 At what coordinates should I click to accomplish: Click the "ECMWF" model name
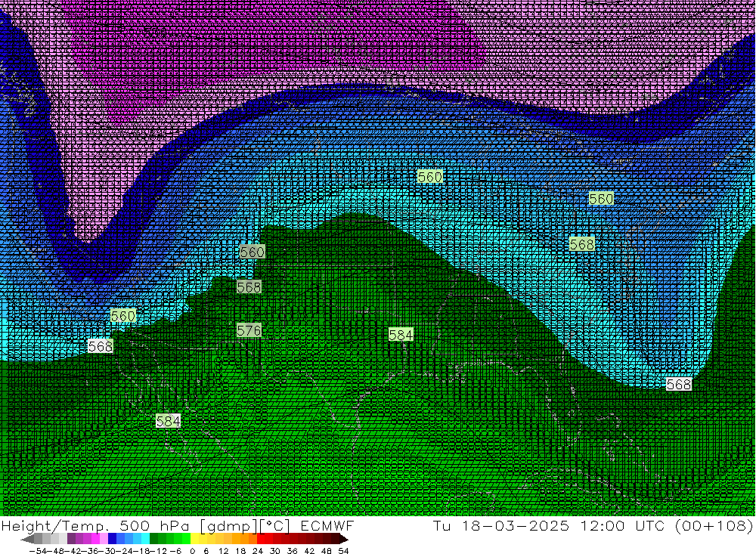pos(327,526)
